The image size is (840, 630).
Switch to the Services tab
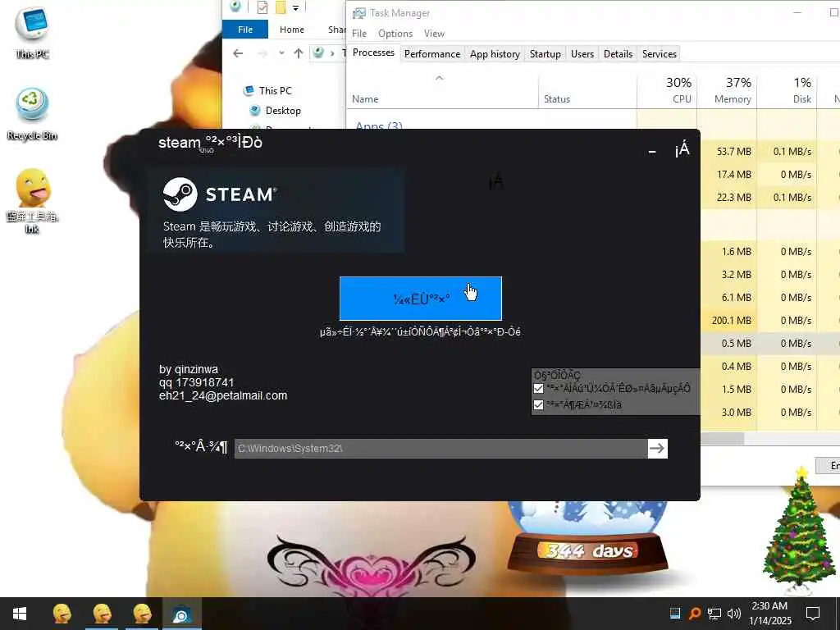pyautogui.click(x=659, y=53)
